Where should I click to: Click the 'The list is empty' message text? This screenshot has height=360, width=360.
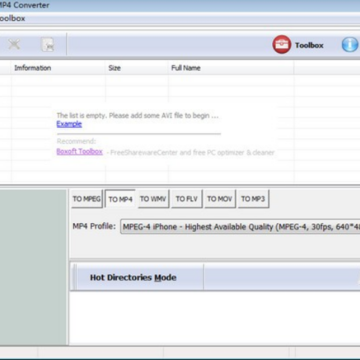[x=138, y=116]
